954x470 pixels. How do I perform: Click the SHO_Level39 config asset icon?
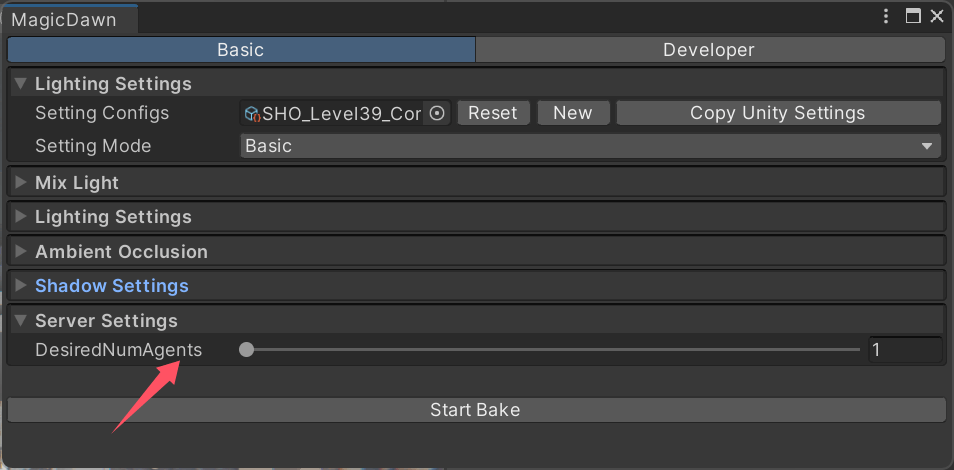coord(252,114)
